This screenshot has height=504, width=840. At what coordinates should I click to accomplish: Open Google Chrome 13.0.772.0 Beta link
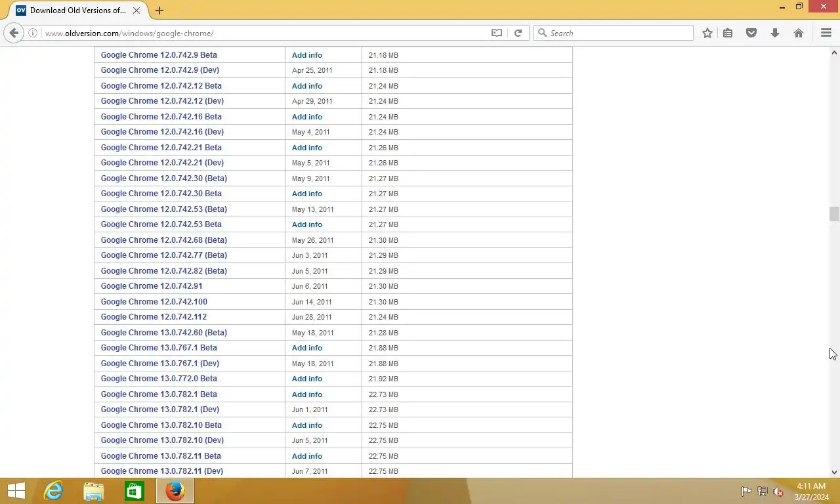(x=159, y=379)
